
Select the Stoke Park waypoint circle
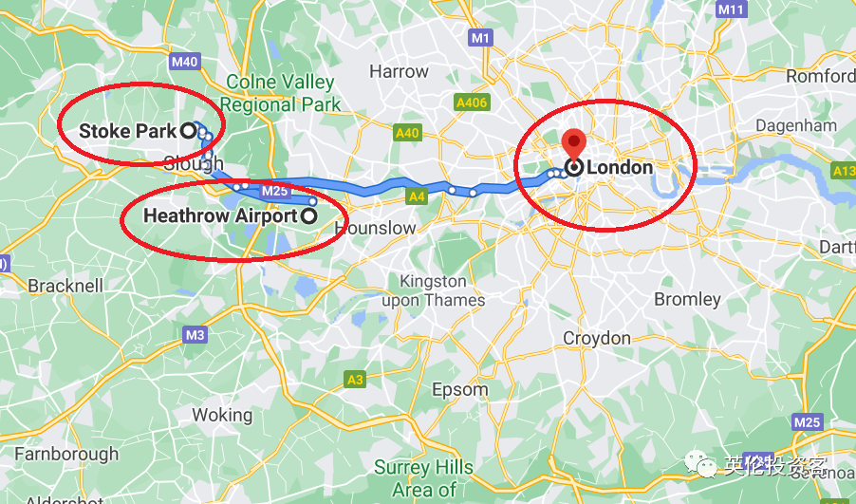[188, 130]
